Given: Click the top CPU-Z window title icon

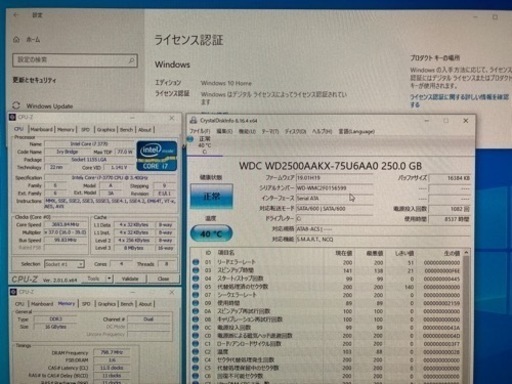Looking at the screenshot, I should 13,117.
